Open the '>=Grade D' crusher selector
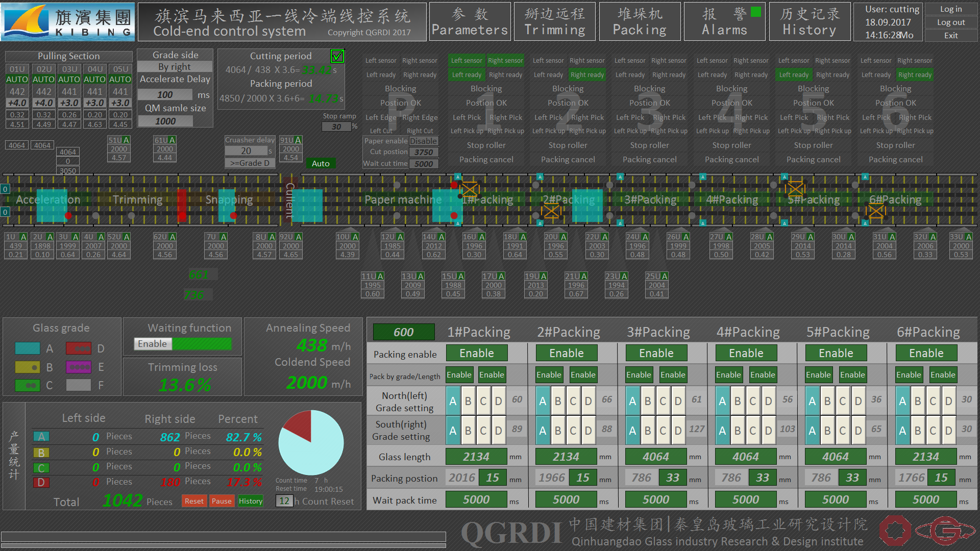Viewport: 980px width, 551px height. coord(250,163)
